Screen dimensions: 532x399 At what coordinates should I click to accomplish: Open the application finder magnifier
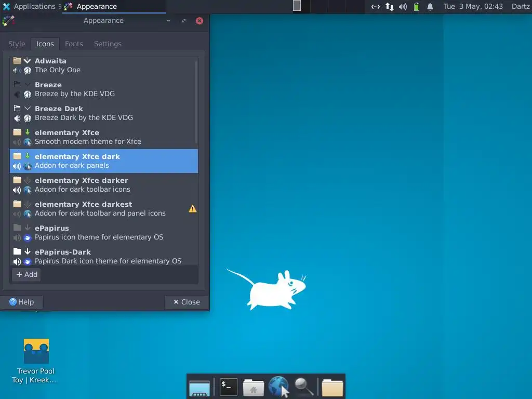tap(304, 387)
